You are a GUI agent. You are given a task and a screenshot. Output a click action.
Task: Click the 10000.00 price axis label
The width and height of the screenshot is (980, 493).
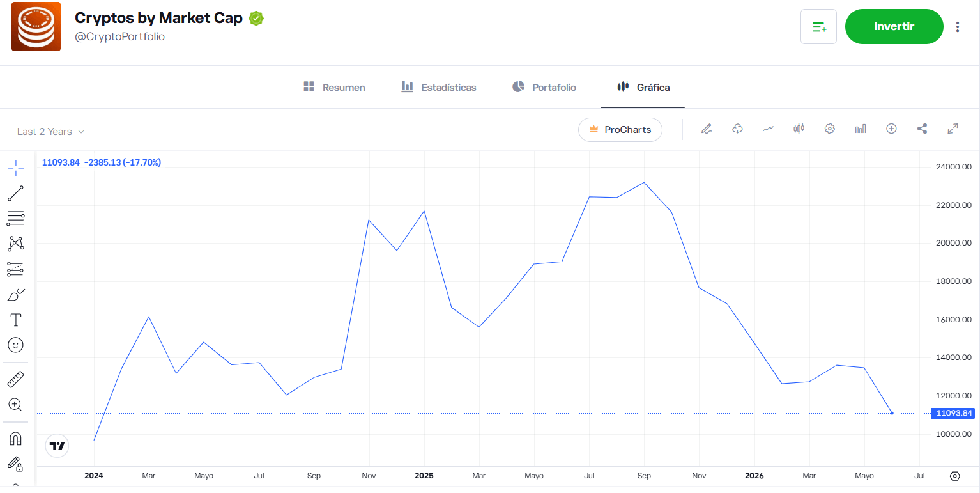(x=953, y=434)
